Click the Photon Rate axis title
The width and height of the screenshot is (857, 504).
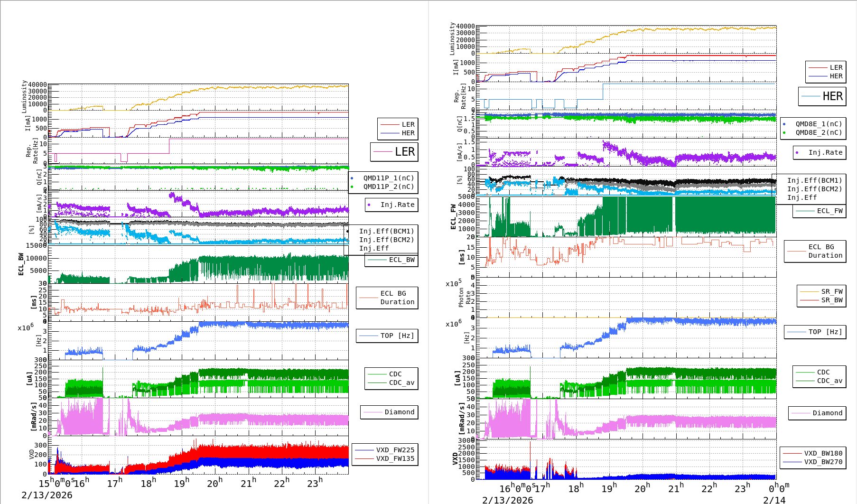click(465, 299)
